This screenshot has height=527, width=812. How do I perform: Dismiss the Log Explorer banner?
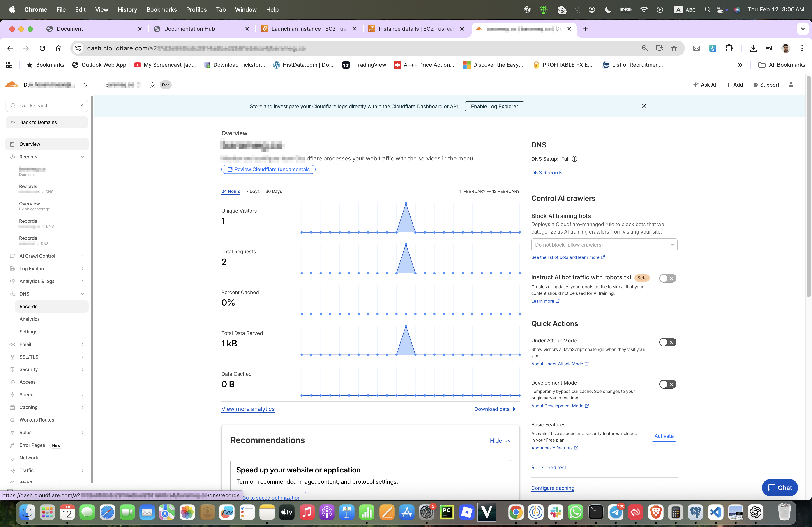[644, 106]
